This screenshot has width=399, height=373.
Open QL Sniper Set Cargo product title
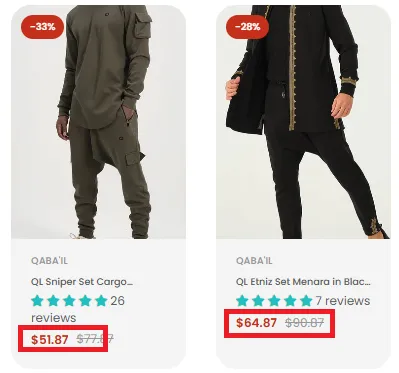pyautogui.click(x=82, y=282)
